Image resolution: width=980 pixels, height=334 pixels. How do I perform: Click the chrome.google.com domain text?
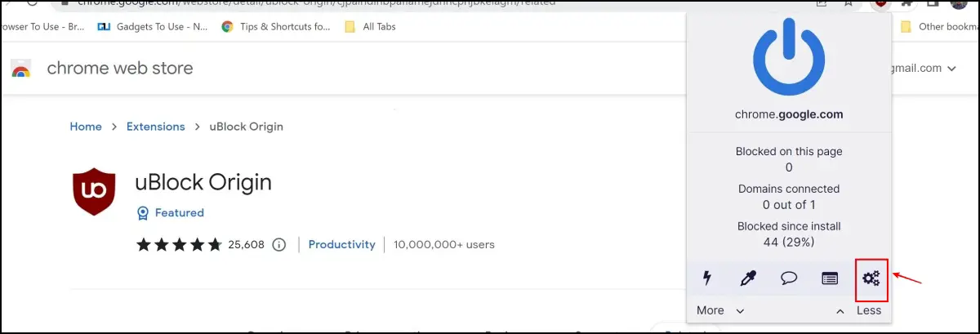pos(789,114)
